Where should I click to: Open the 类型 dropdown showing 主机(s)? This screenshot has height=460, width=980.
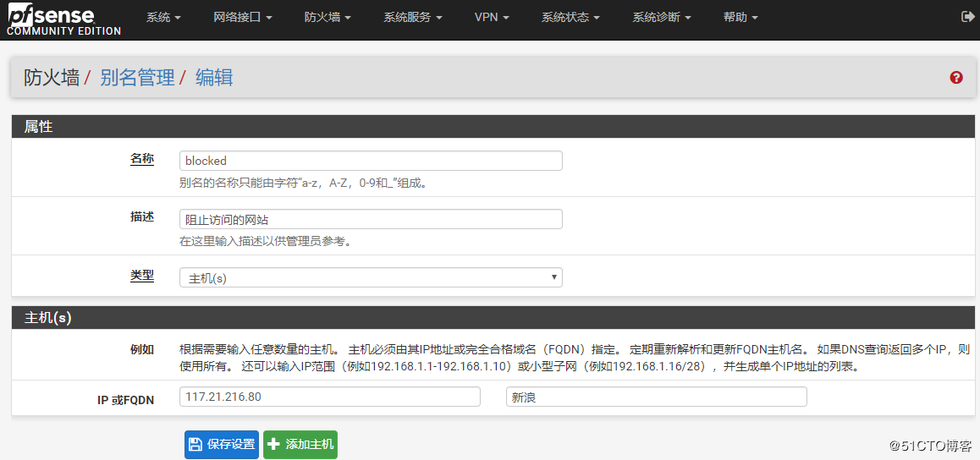point(371,277)
